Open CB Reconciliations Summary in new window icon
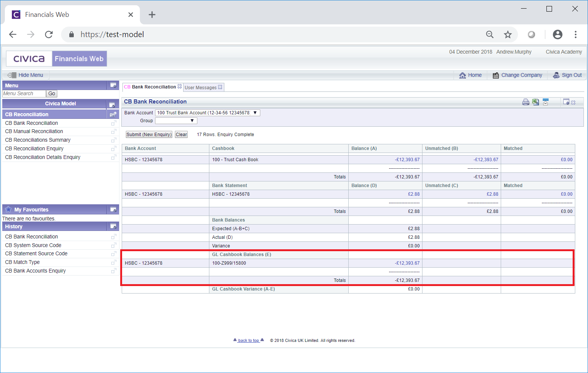The height and width of the screenshot is (373, 588). [114, 140]
